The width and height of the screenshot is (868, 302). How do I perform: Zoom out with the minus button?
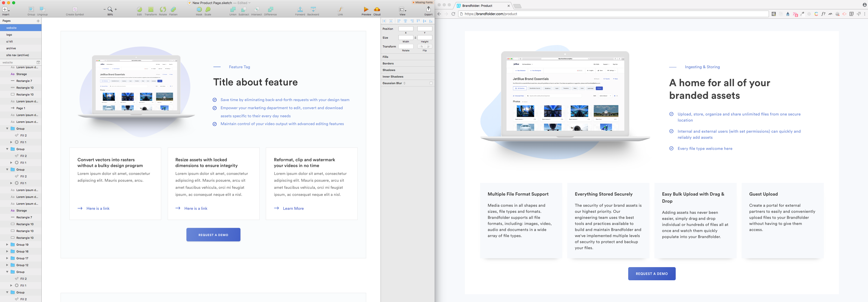(104, 9)
